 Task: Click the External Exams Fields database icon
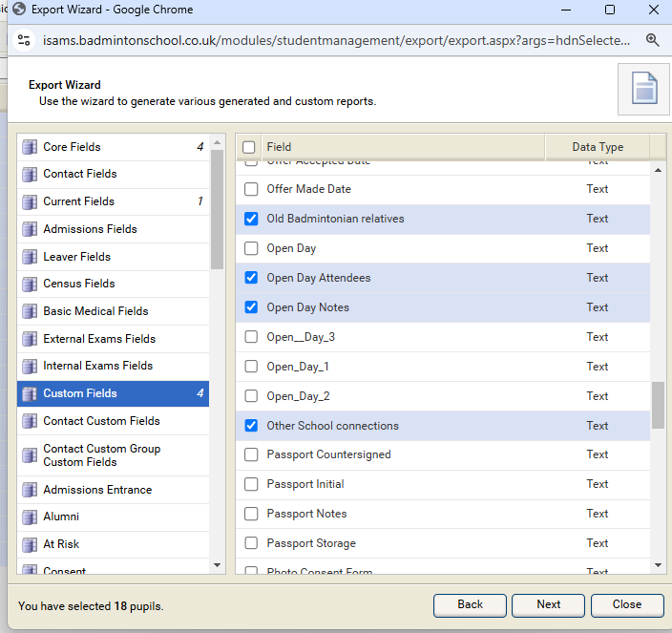pos(30,339)
